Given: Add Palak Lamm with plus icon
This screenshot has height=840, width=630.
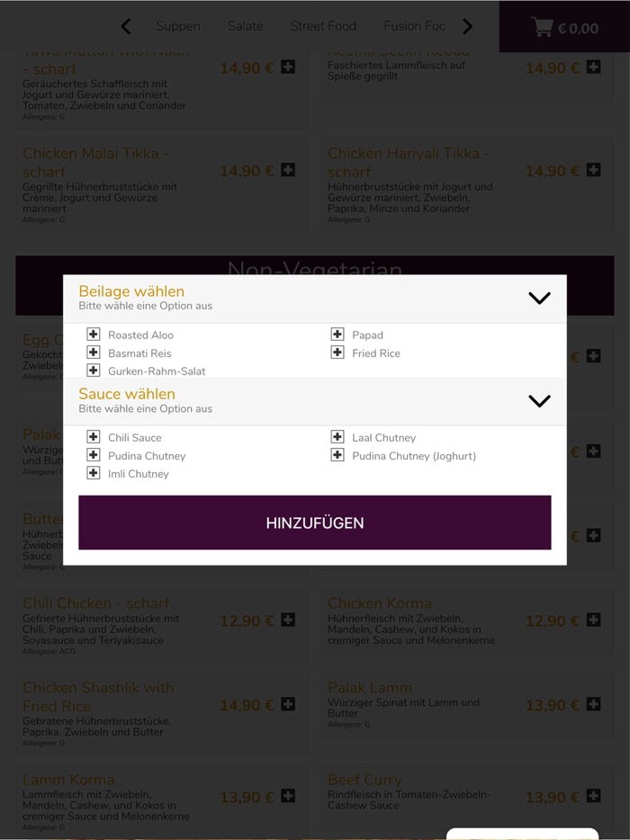Looking at the screenshot, I should click(x=593, y=704).
